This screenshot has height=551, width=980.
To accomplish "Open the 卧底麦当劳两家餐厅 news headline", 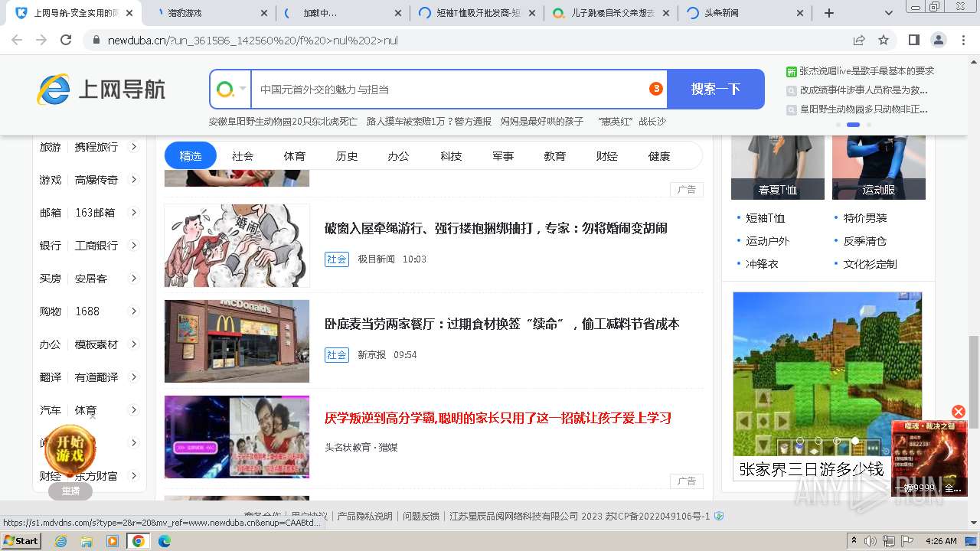I will [x=501, y=324].
